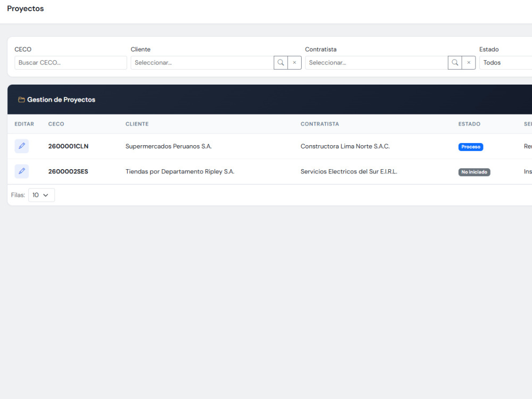The width and height of the screenshot is (532, 399).
Task: Sort by the CONTRATISTA column header
Action: point(320,124)
